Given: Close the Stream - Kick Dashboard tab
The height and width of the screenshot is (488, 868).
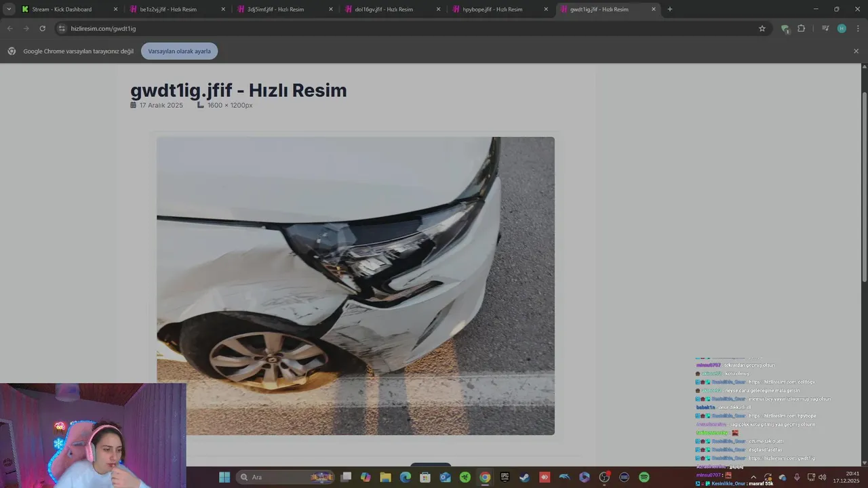Looking at the screenshot, I should [115, 9].
